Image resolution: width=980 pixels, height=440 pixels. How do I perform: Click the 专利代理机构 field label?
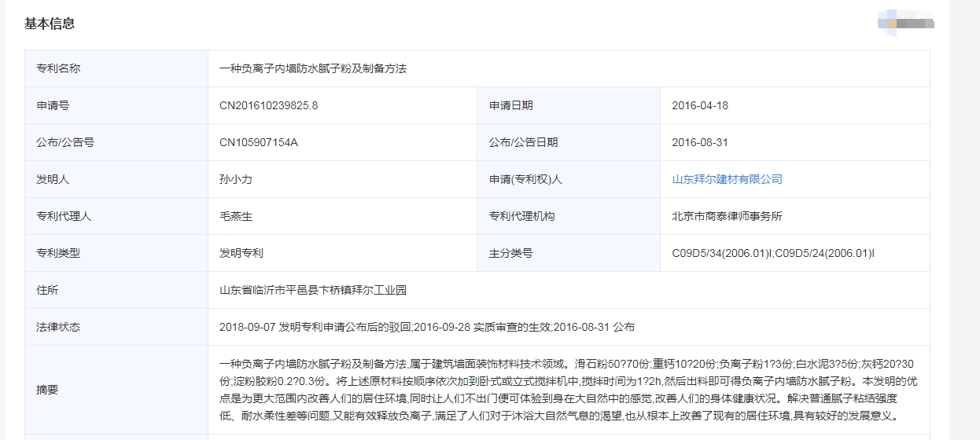521,216
